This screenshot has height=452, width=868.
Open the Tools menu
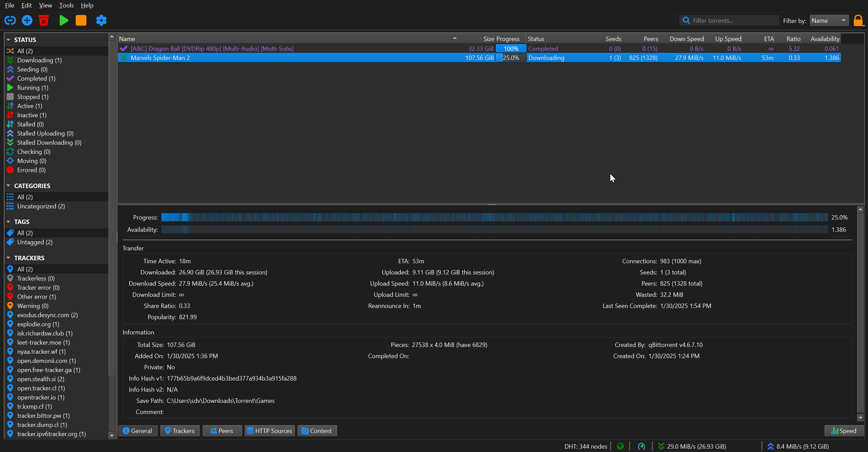[66, 5]
